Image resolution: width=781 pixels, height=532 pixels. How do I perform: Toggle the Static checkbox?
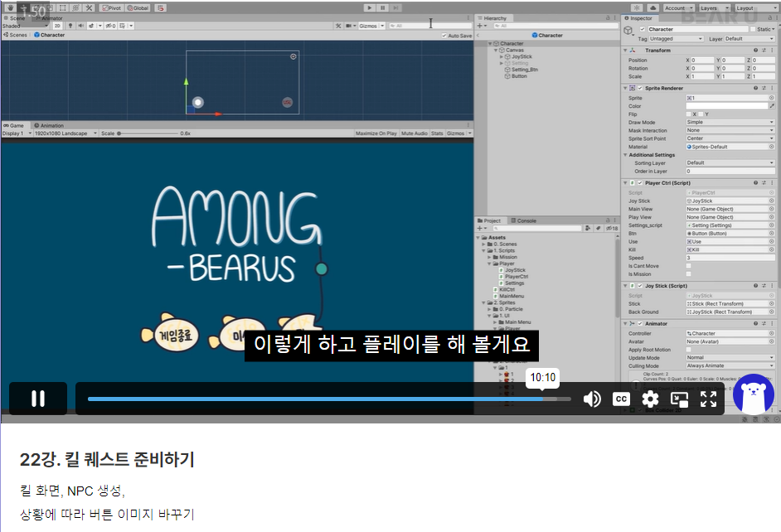(x=753, y=29)
